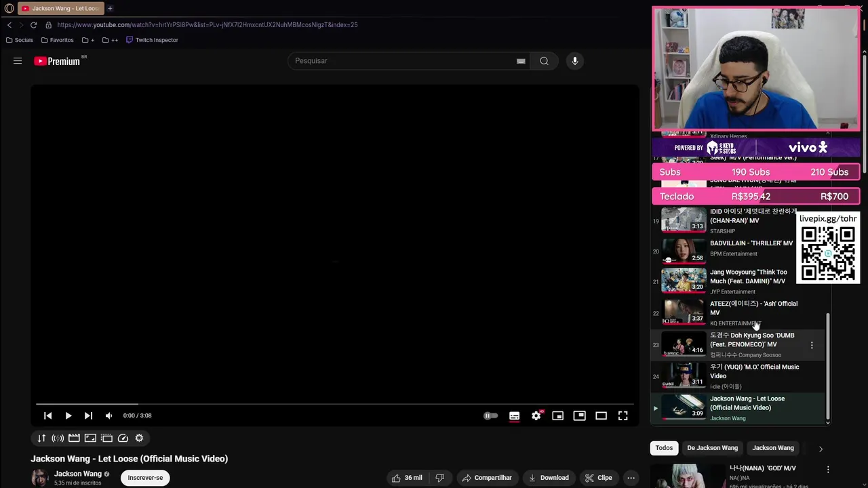The width and height of the screenshot is (868, 488).
Task: Create a Clipe from the video
Action: pos(599,478)
